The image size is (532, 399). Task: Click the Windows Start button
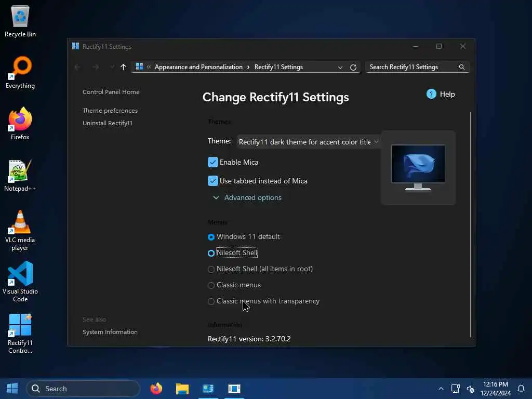tap(12, 389)
